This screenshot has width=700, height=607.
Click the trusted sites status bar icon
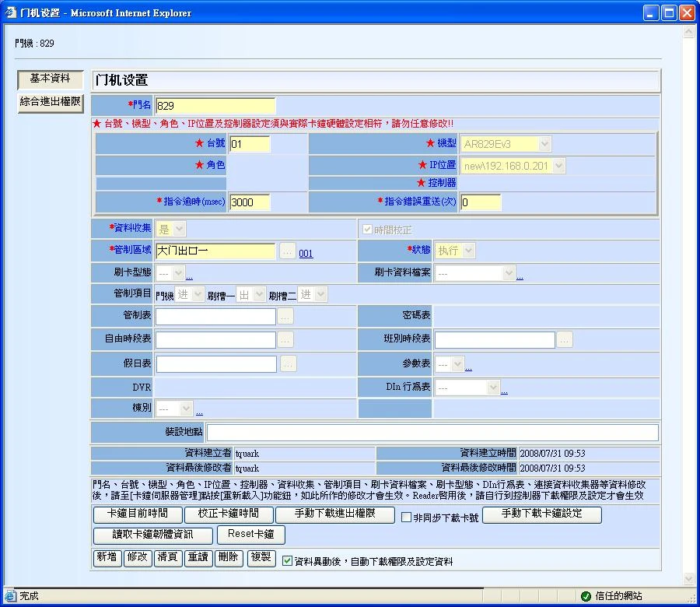[x=586, y=596]
